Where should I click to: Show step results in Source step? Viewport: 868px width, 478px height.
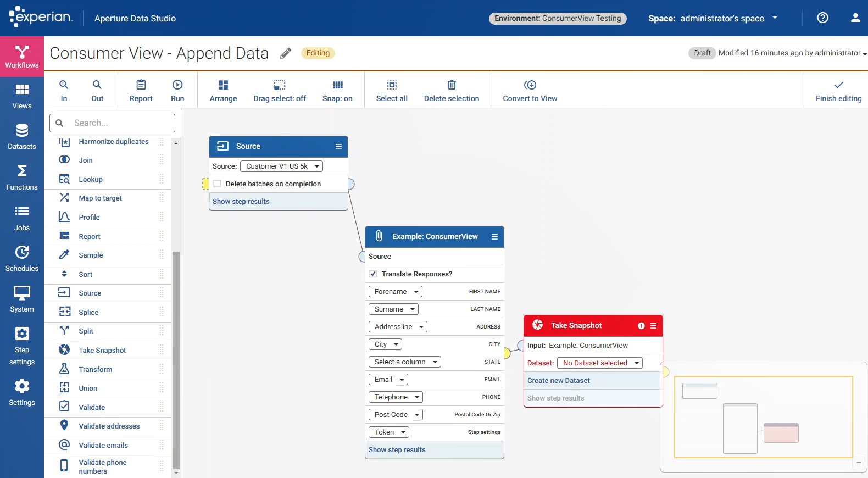(241, 202)
